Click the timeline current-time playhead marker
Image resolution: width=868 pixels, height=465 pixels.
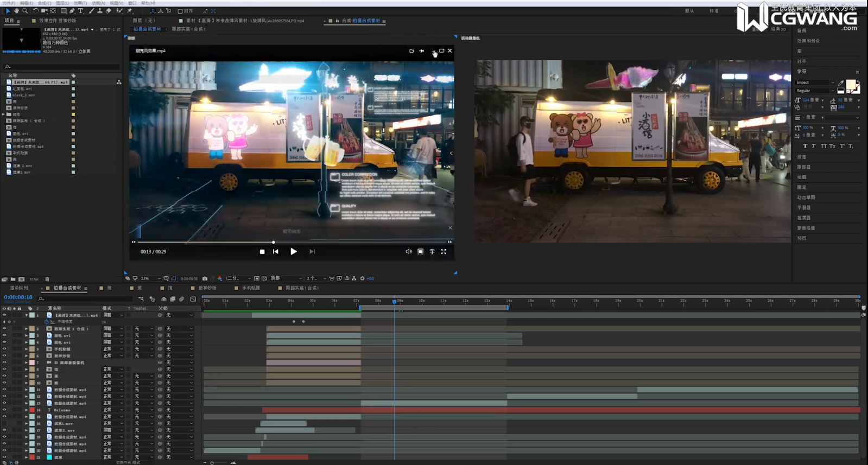(x=394, y=301)
